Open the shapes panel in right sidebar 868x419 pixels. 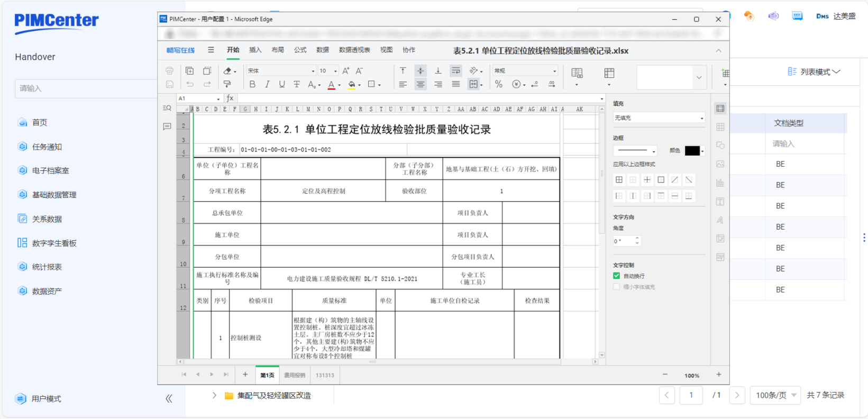(720, 145)
